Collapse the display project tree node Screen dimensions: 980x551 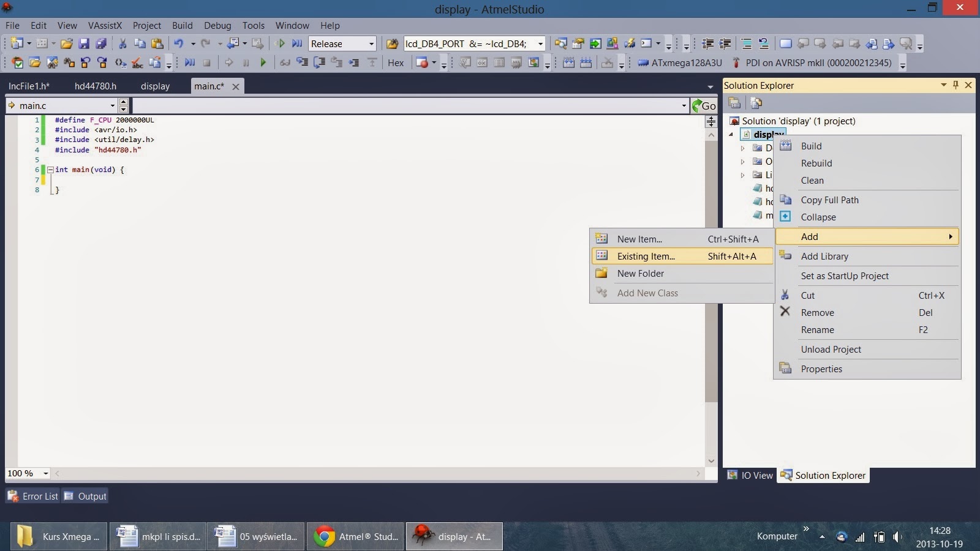point(731,134)
